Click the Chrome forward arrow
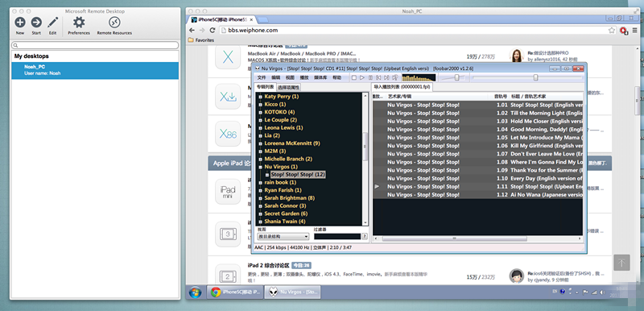Screen dimensions: 644x311 click(202, 31)
